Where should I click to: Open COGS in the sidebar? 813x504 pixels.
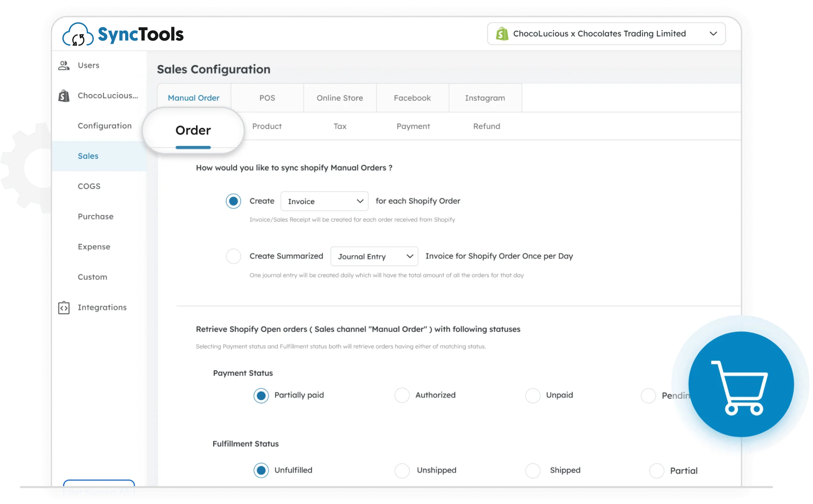(x=89, y=186)
